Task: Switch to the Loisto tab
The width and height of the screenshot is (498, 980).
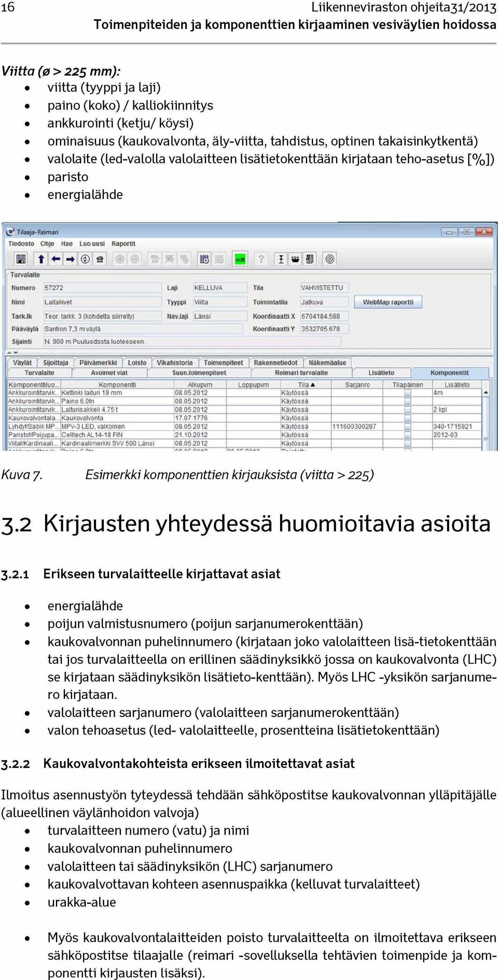Action: click(137, 363)
